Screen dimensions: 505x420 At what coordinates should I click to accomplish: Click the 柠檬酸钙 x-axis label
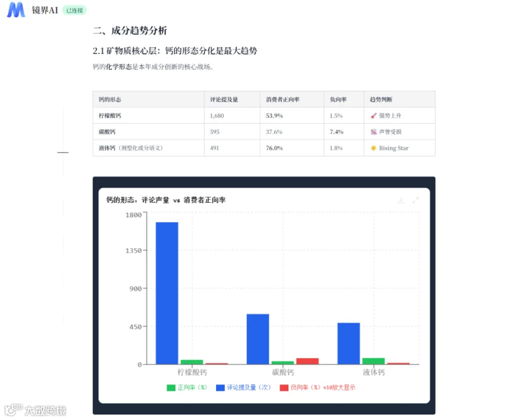click(192, 372)
